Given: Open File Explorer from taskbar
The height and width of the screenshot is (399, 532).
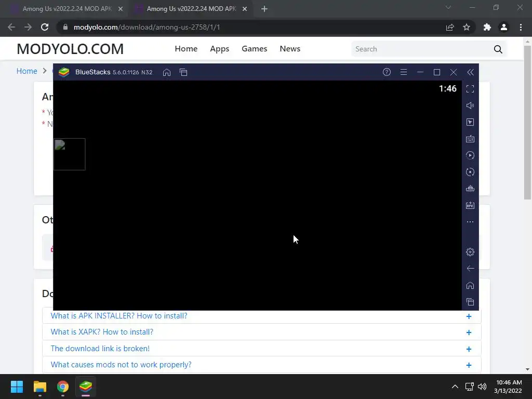Looking at the screenshot, I should pyautogui.click(x=39, y=387).
